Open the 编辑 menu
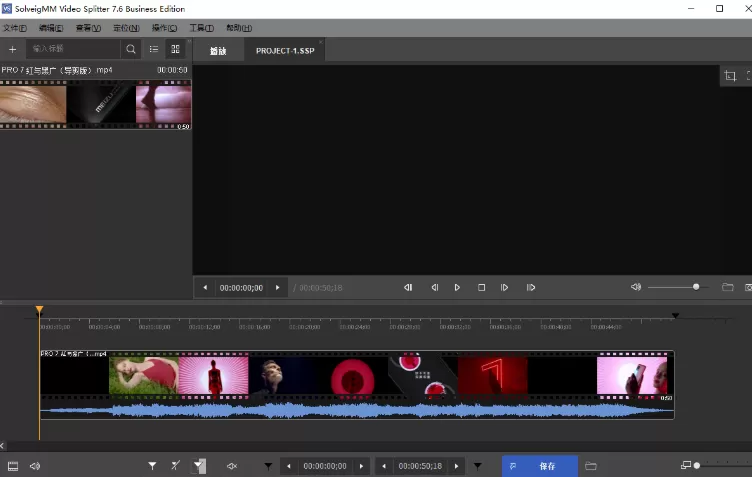The image size is (752, 477). [51, 28]
